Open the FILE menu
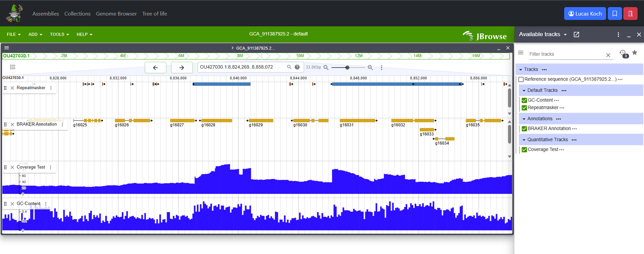The image size is (644, 254). [14, 34]
